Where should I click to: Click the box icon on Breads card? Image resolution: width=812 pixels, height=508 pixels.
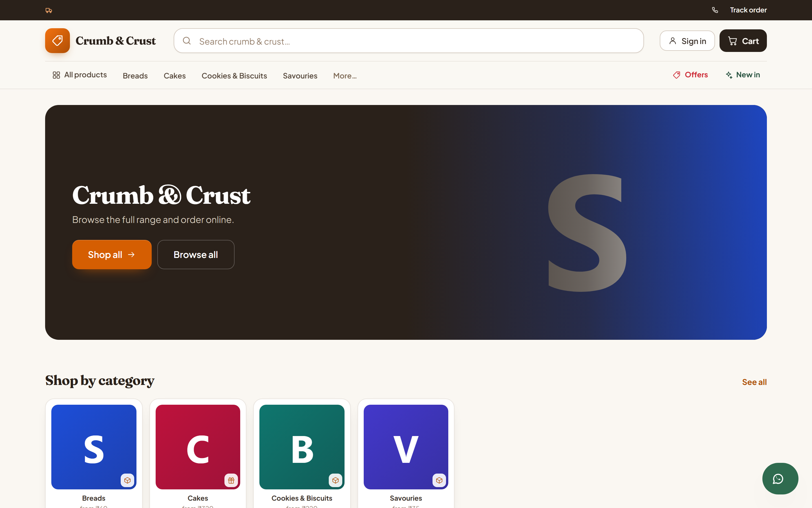(x=127, y=480)
